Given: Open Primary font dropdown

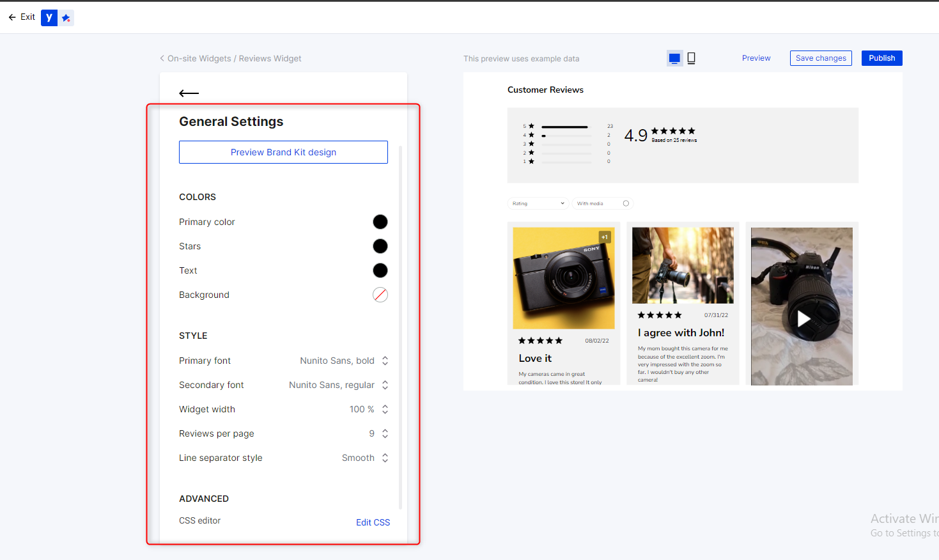Looking at the screenshot, I should point(344,361).
